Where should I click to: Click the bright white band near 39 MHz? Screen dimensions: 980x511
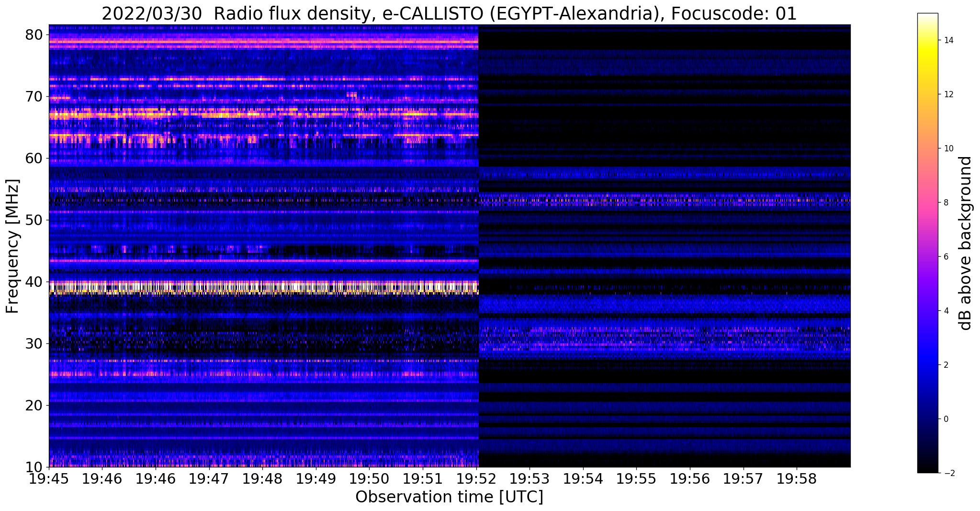tap(263, 287)
